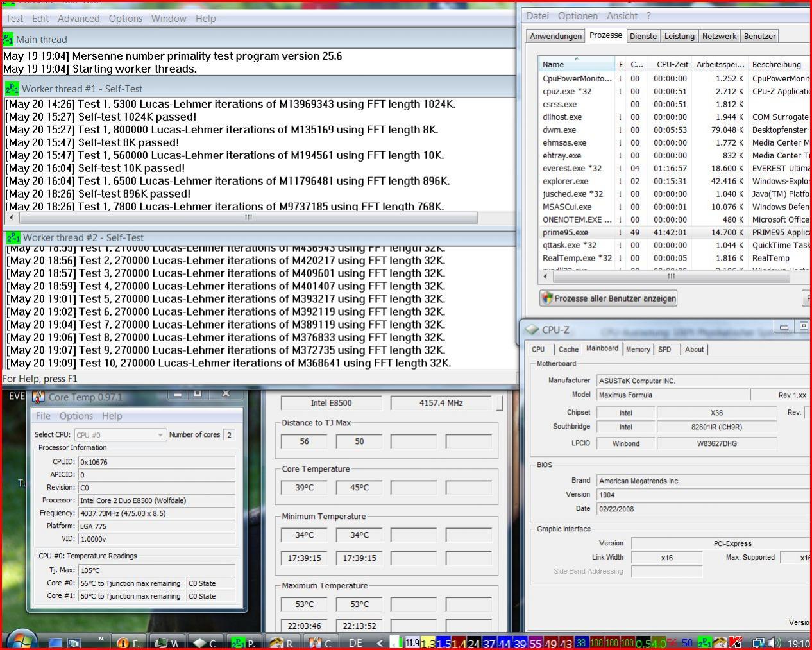Switch to Anwendungen tab
The width and height of the screenshot is (812, 650).
point(556,37)
